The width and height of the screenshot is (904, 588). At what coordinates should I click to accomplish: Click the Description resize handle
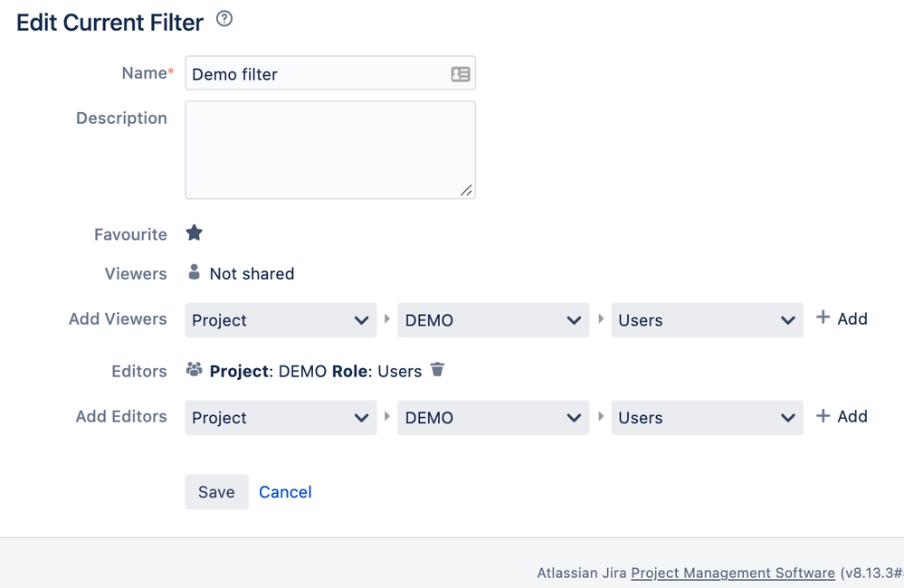coord(466,190)
